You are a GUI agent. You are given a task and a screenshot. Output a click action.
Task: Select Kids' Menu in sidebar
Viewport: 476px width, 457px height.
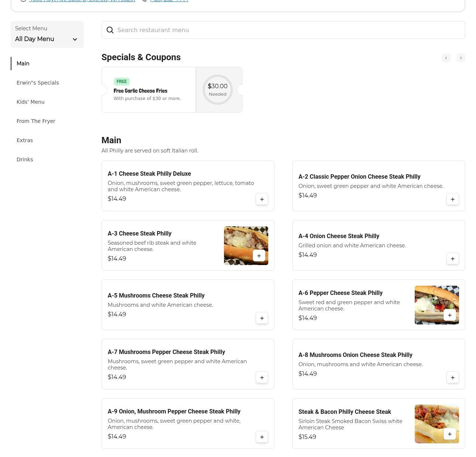[30, 102]
